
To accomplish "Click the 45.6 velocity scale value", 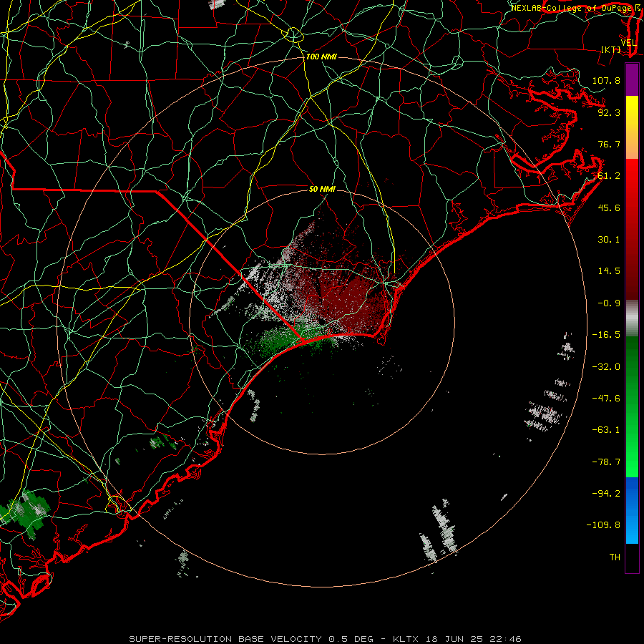I will coord(609,208).
